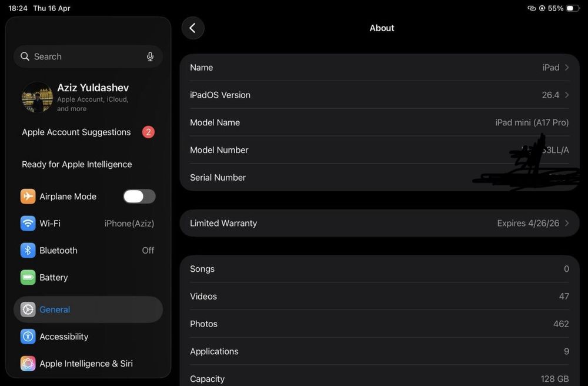Tap the Bluetooth Off status

148,250
